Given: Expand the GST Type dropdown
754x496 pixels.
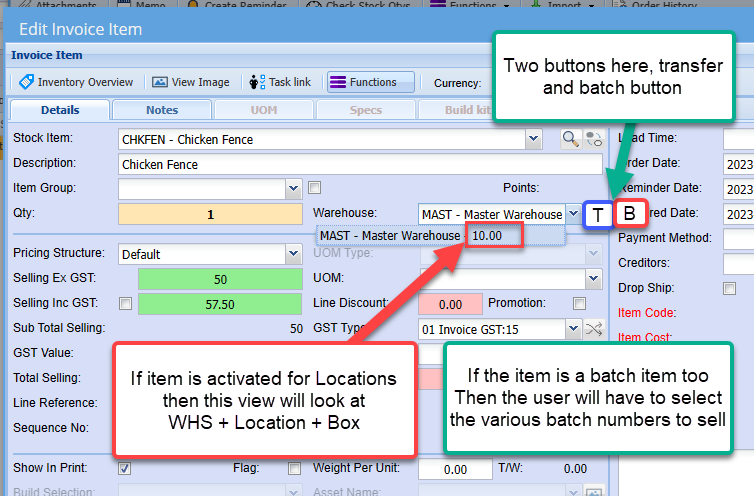Looking at the screenshot, I should (573, 329).
